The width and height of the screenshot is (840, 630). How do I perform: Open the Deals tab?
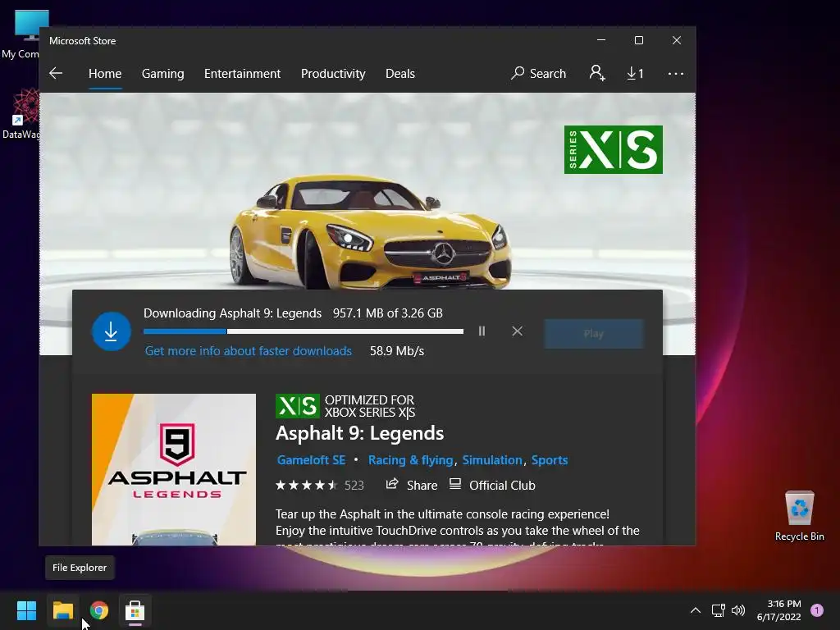click(400, 73)
